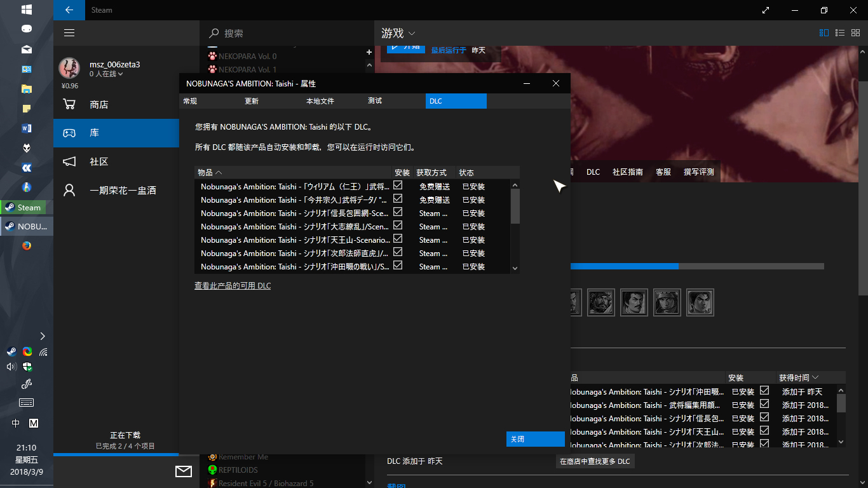This screenshot has height=488, width=868.
Task: Click 在商店中查找更多 DLC button
Action: point(595,461)
